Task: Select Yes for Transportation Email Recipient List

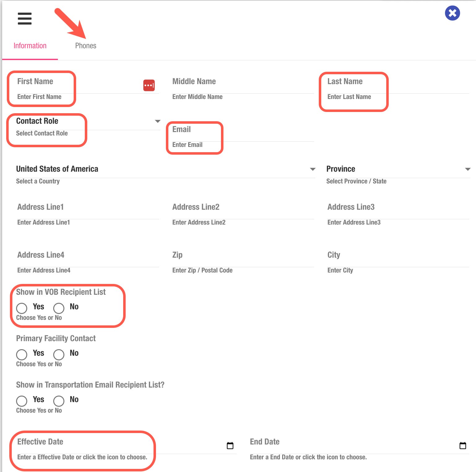Action: 22,401
